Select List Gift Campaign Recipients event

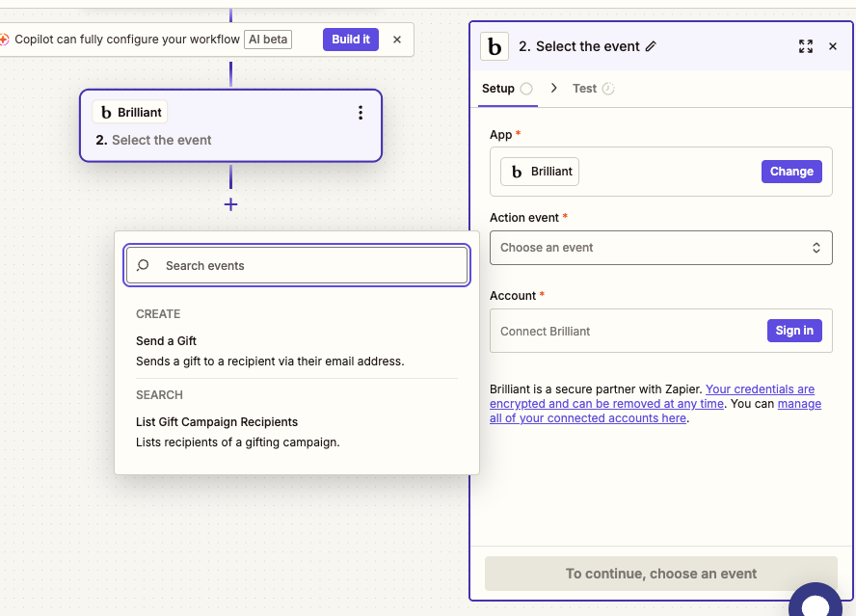[217, 422]
